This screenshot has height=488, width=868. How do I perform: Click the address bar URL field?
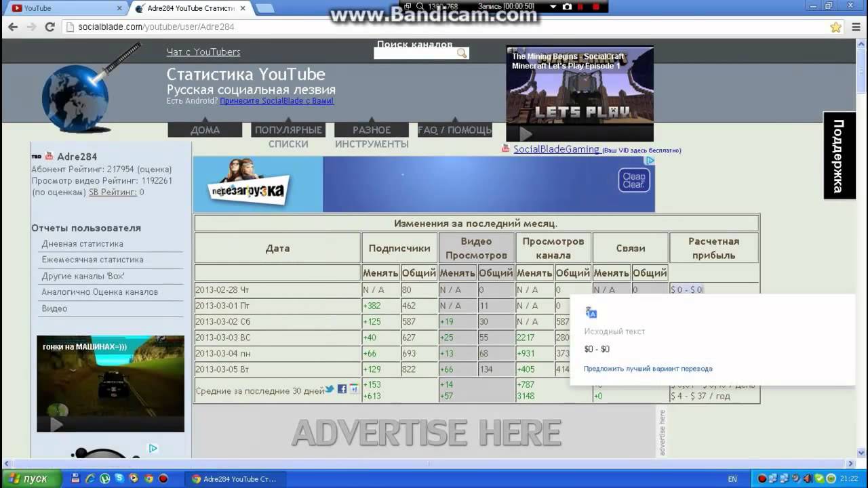pyautogui.click(x=444, y=27)
